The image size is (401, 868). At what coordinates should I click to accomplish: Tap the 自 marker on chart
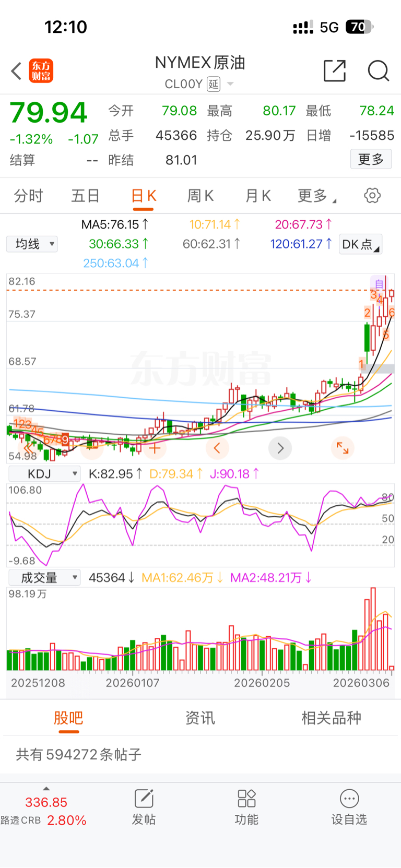point(379,284)
